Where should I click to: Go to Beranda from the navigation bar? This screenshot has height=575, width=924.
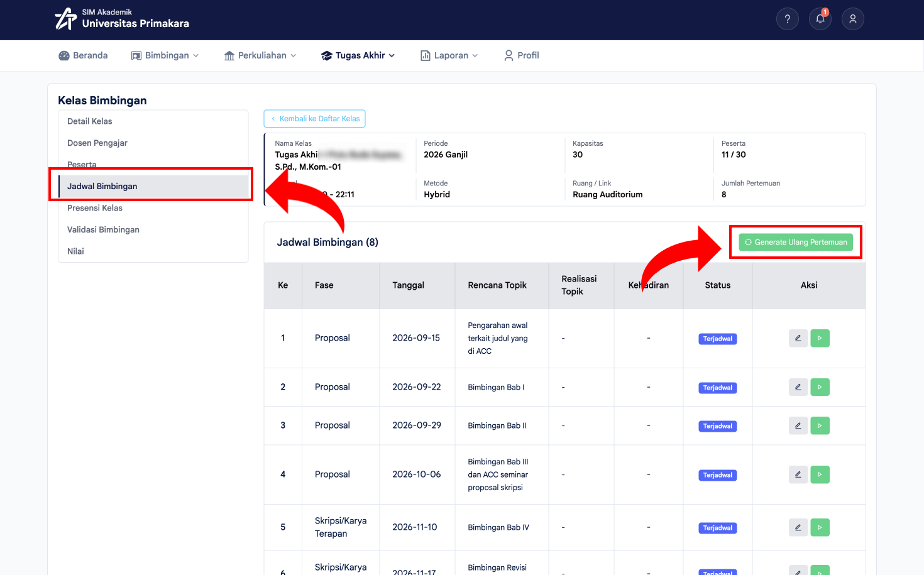click(x=83, y=55)
